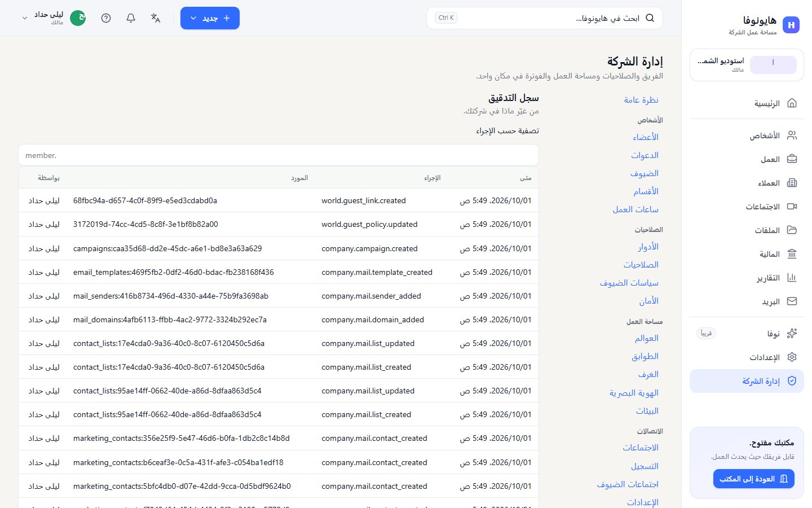Click the action filter input field
This screenshot has height=508, width=812.
coord(279,155)
